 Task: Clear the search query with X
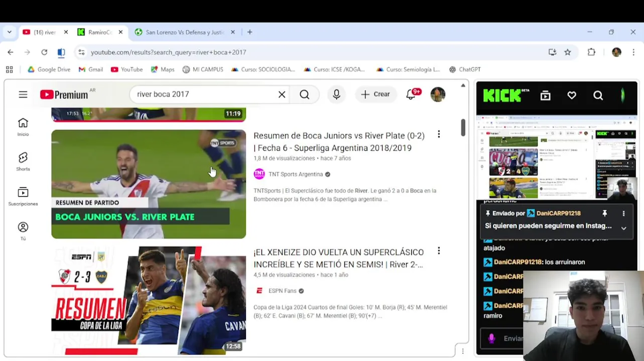(x=282, y=94)
